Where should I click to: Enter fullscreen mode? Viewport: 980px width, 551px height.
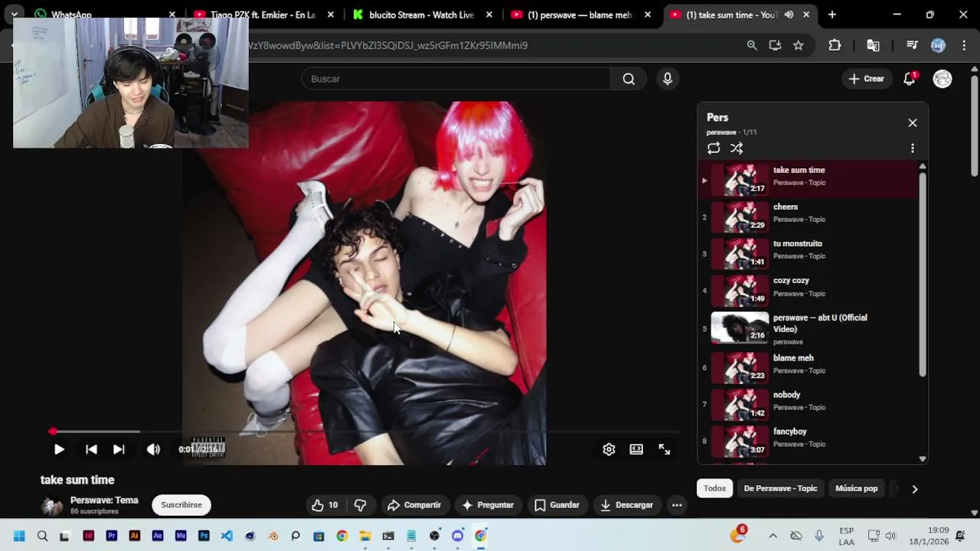pyautogui.click(x=665, y=450)
